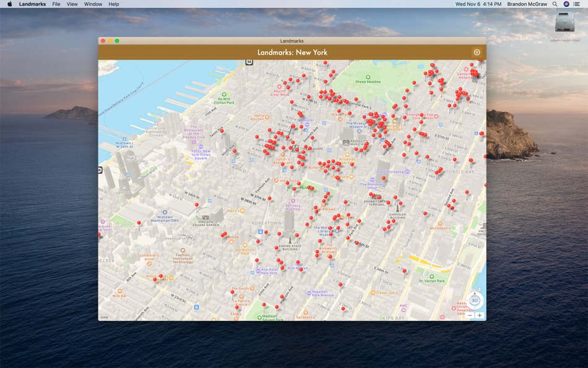Open the Help menu
588x368 pixels.
pyautogui.click(x=114, y=4)
